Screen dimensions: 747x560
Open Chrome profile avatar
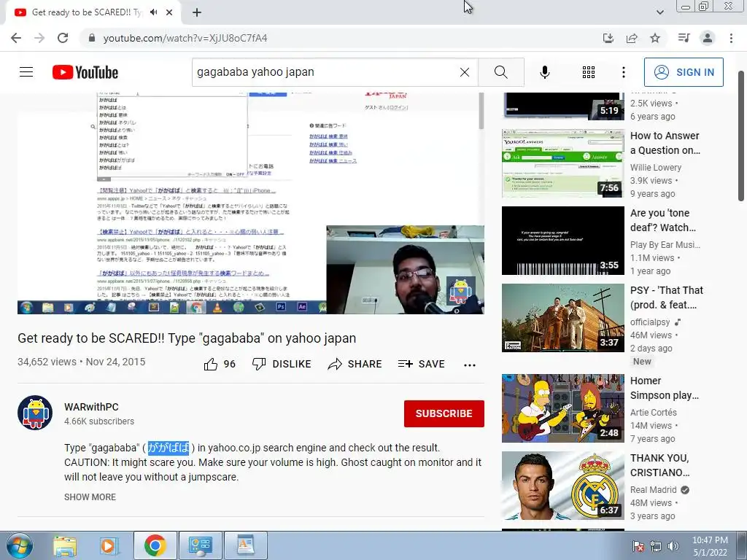click(x=708, y=38)
